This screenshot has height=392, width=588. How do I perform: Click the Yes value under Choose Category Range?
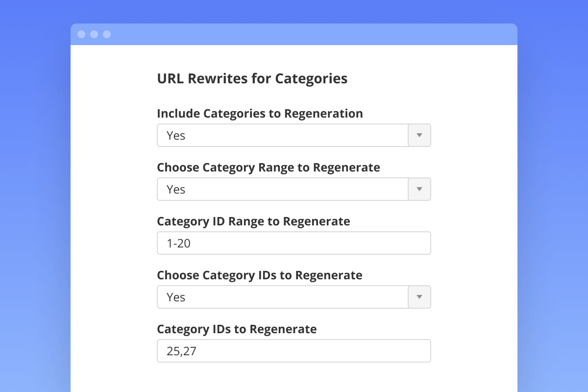pos(176,190)
